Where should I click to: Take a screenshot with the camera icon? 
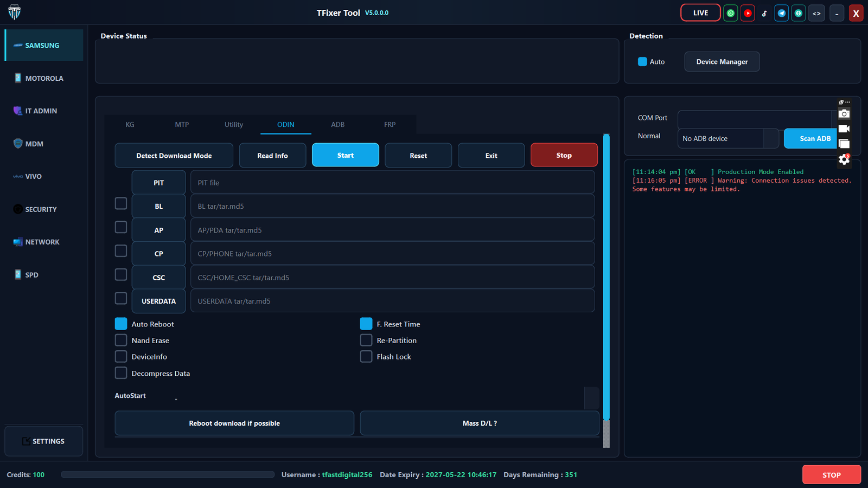(844, 113)
